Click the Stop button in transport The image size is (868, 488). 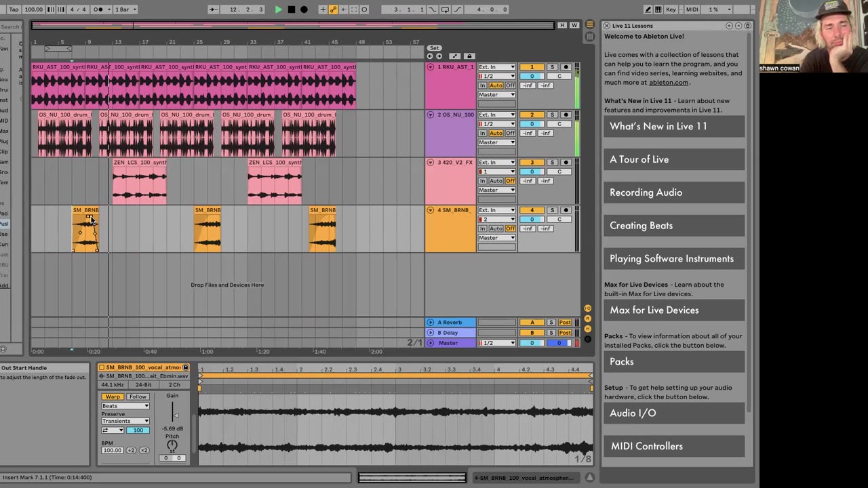click(x=291, y=9)
